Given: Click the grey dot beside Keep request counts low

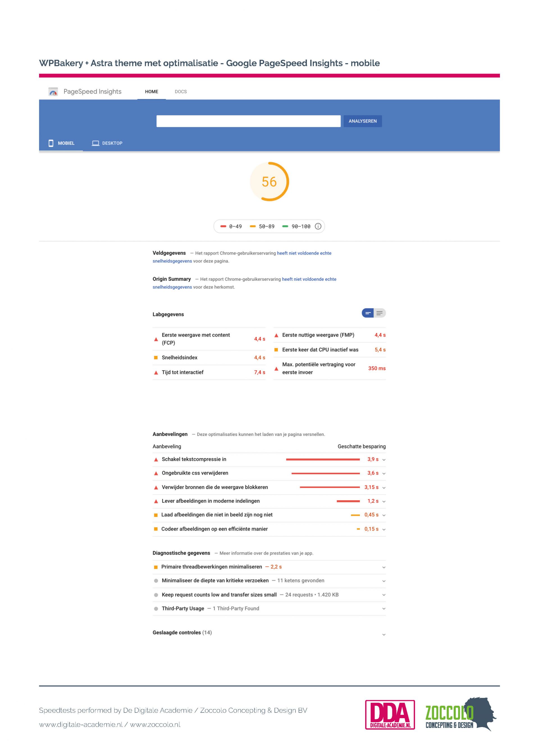Looking at the screenshot, I should coord(156,595).
